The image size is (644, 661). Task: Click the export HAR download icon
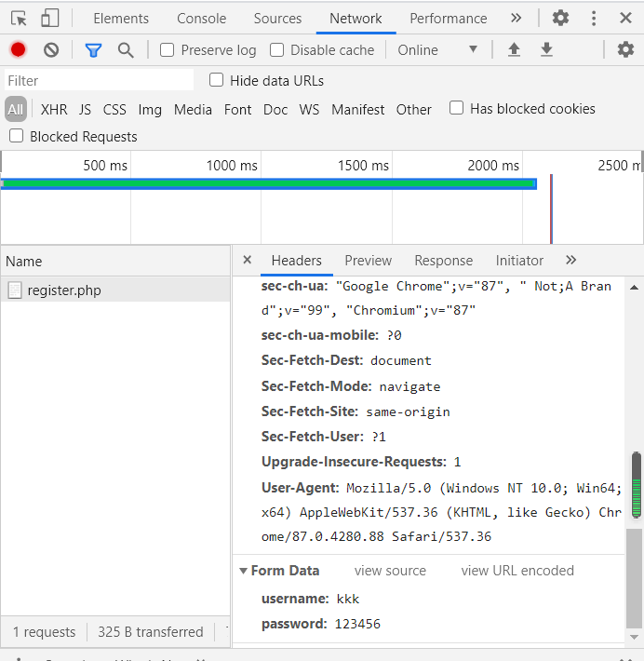tap(547, 50)
